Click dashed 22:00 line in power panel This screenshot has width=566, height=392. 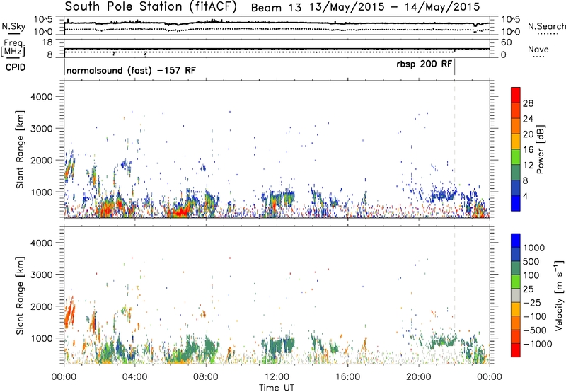454,149
